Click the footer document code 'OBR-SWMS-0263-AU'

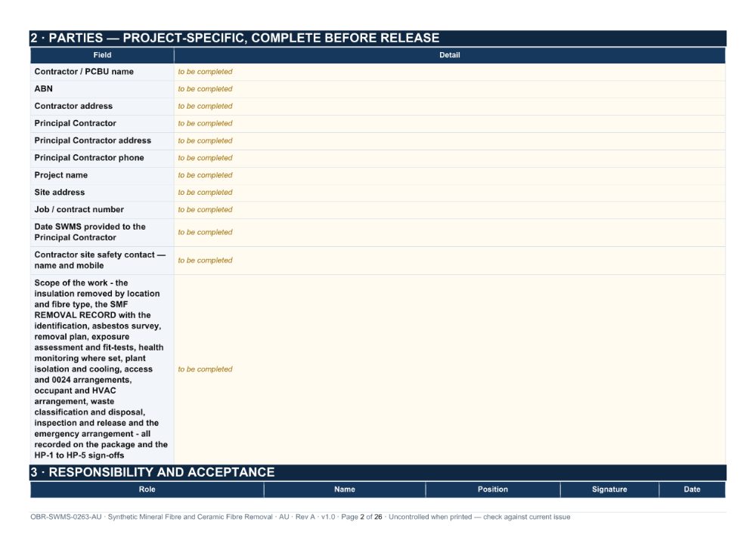point(66,517)
